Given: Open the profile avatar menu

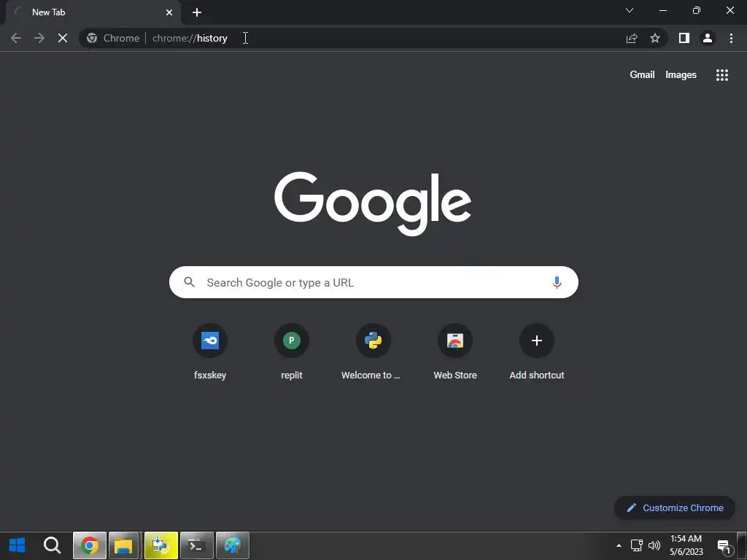Looking at the screenshot, I should [x=708, y=38].
